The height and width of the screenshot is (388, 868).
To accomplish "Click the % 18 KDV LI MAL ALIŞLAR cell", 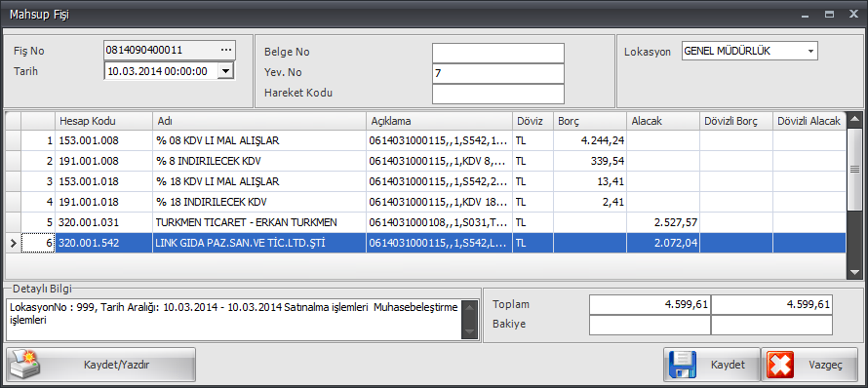I will (x=259, y=181).
